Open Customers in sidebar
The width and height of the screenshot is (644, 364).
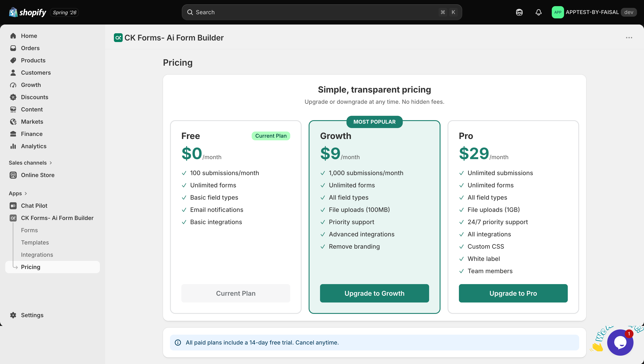53,72
